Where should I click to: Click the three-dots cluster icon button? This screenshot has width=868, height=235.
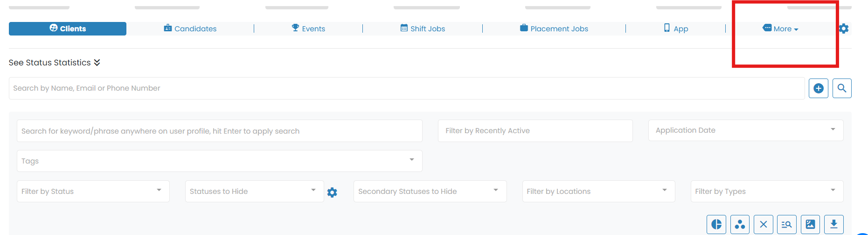740,224
